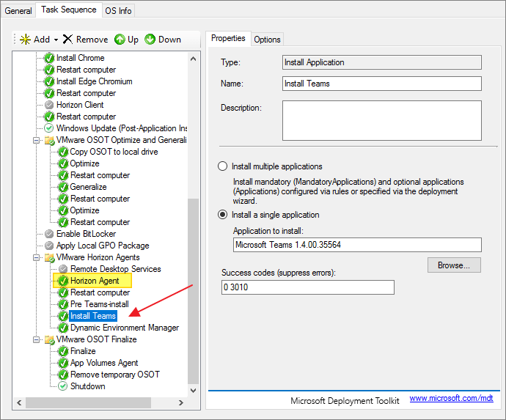Screen dimensions: 506x420
Task: Collapse the VMware Horizon Agents group
Action: point(37,257)
